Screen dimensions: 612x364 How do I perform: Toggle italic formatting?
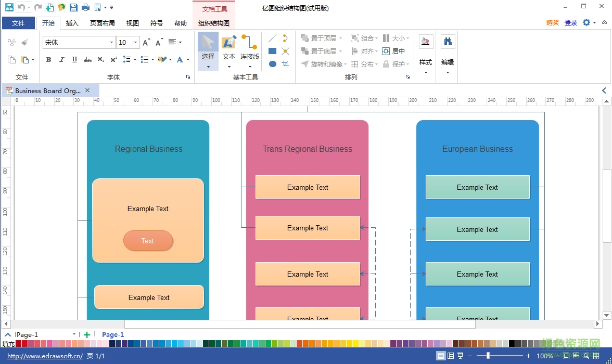coord(61,60)
